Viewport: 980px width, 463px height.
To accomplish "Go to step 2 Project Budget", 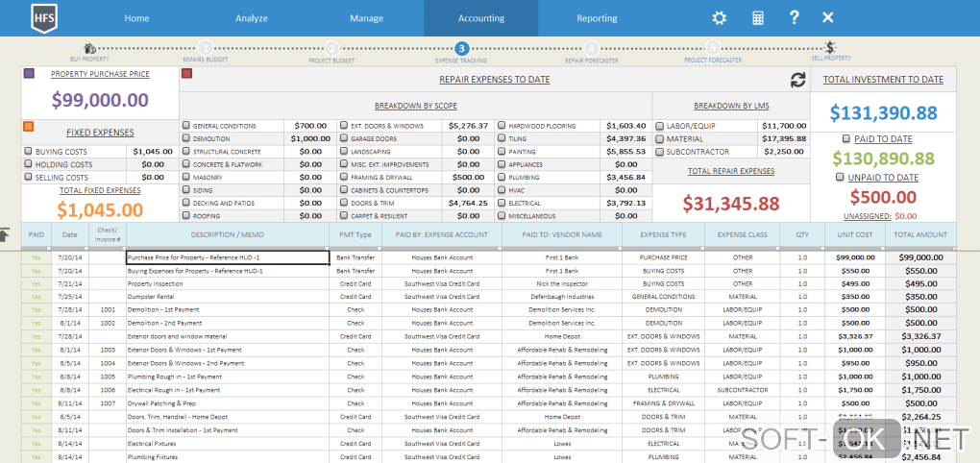I will point(331,48).
